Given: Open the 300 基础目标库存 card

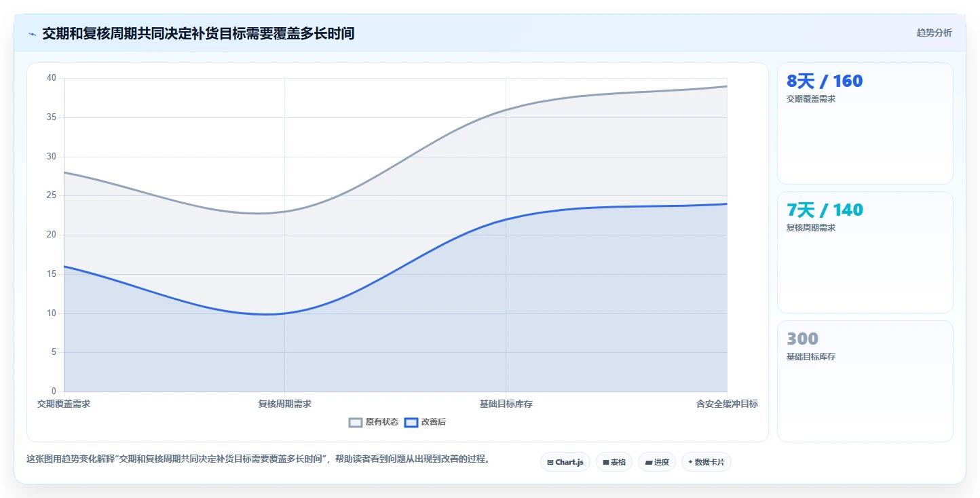Looking at the screenshot, I should 865,381.
